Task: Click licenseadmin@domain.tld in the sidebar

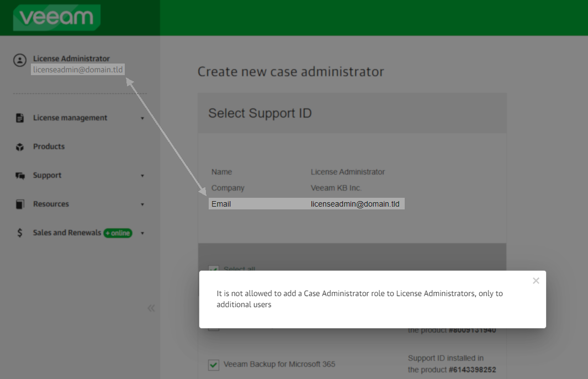Action: point(78,70)
